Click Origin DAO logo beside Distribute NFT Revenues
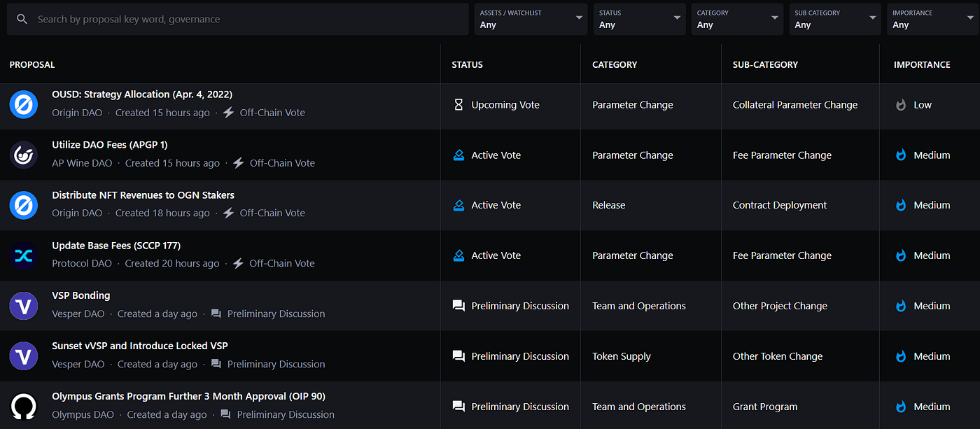Image resolution: width=980 pixels, height=429 pixels. 24,205
